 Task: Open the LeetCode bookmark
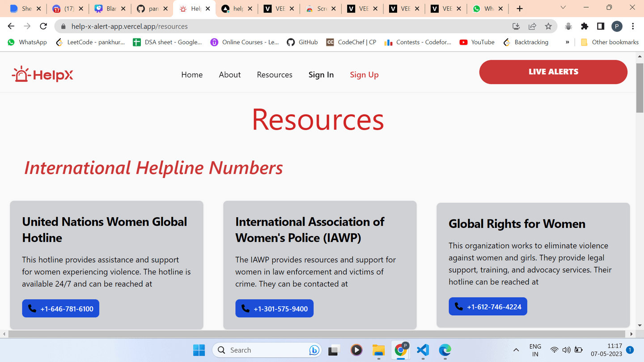[x=90, y=42]
